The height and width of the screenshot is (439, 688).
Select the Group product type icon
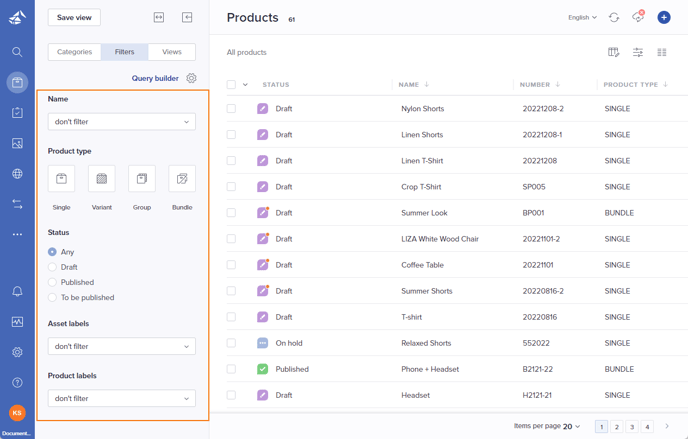tap(142, 179)
